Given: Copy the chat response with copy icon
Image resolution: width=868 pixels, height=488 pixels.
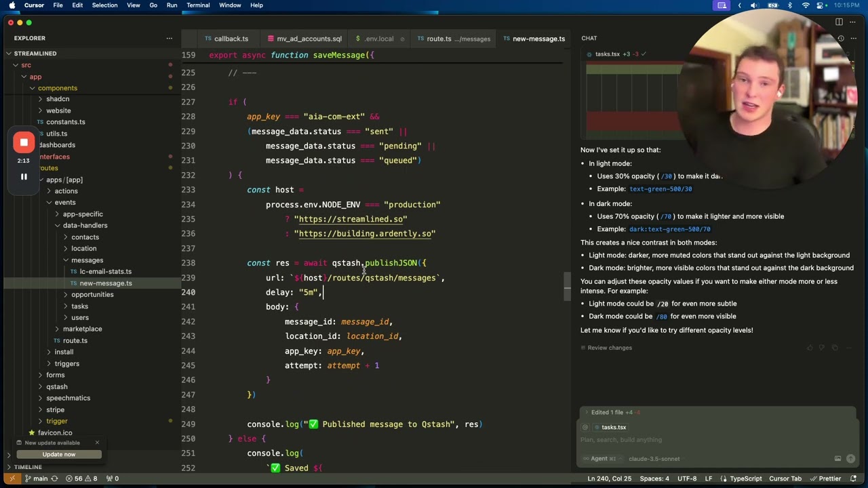Looking at the screenshot, I should click(x=835, y=348).
